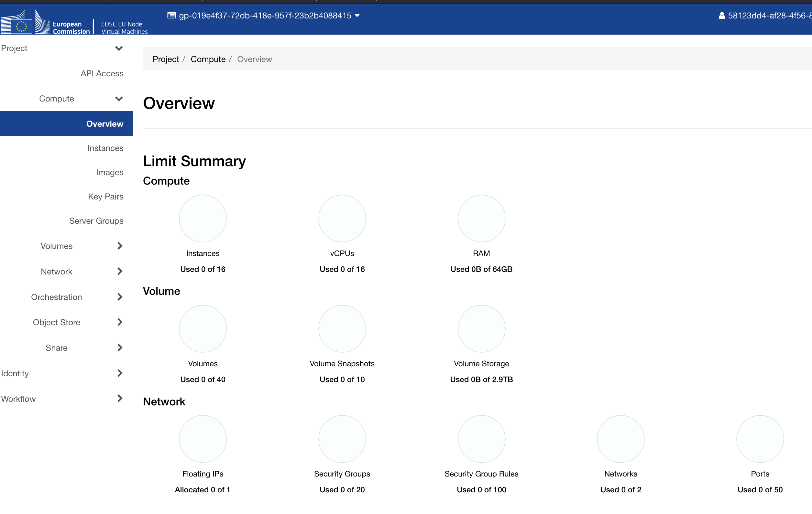Expand the Share section chevron
The image size is (812, 514).
(120, 348)
